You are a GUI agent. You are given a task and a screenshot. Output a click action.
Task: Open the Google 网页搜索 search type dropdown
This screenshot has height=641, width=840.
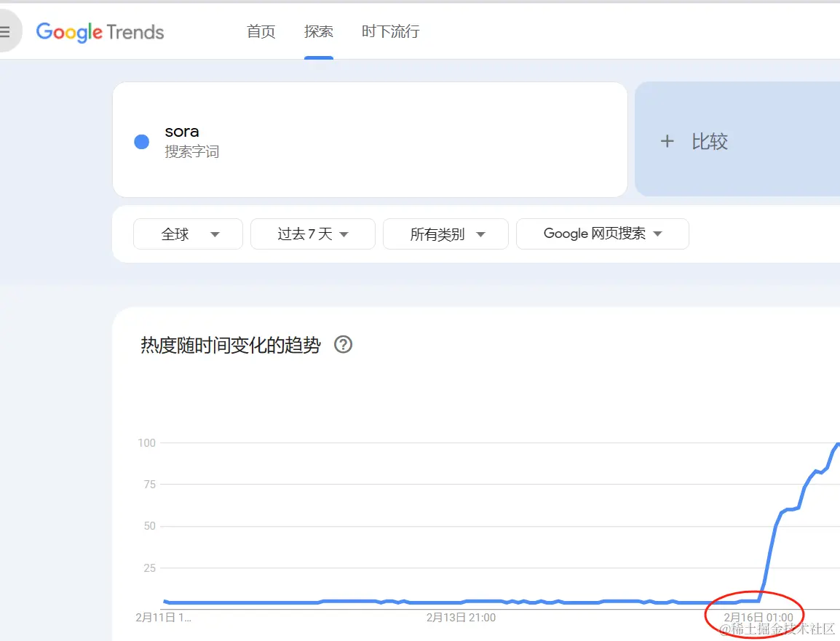point(603,234)
